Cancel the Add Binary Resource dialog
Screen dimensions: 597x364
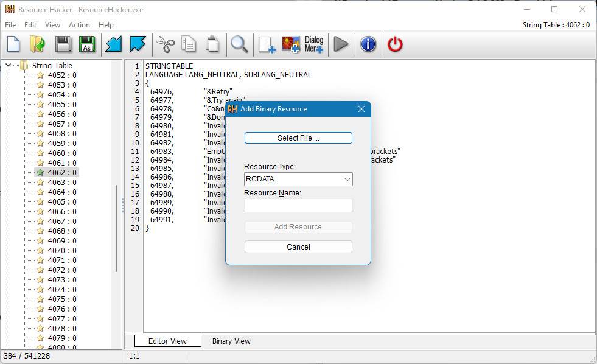coord(298,247)
